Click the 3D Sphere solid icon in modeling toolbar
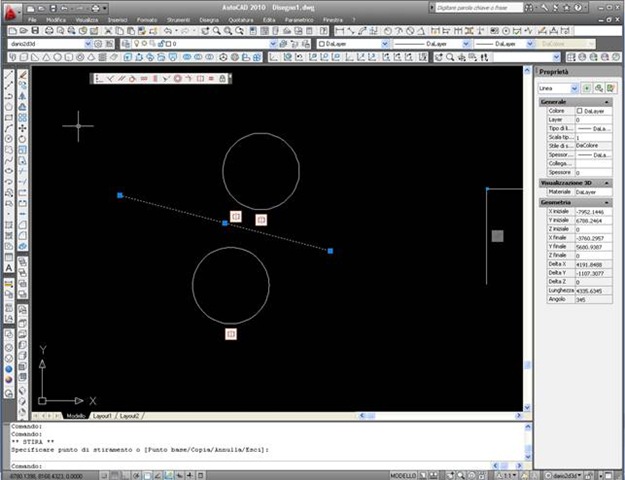Image resolution: width=625 pixels, height=480 pixels. 57,57
